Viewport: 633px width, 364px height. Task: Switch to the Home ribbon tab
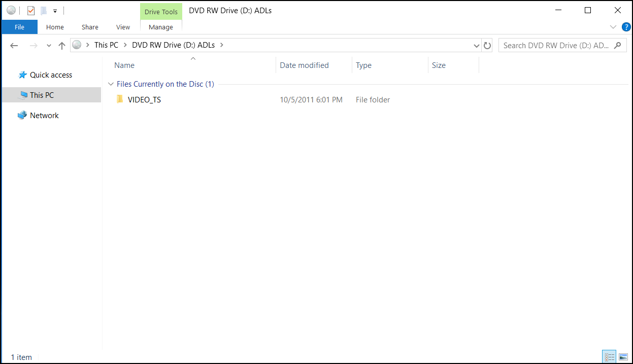(x=55, y=27)
